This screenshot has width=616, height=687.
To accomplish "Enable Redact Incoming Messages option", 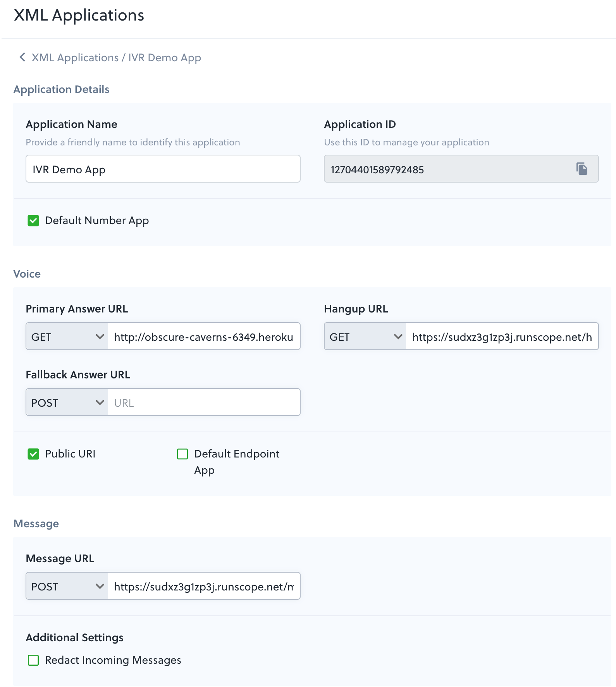I will pos(33,660).
